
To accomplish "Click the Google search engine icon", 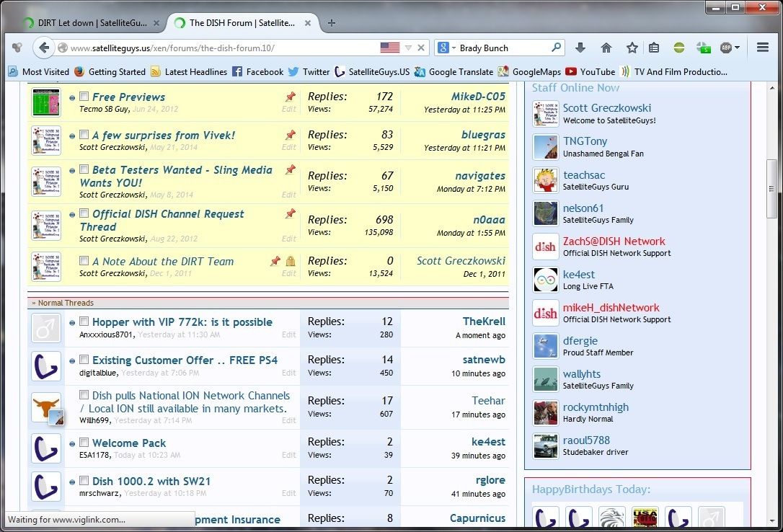I will coord(443,48).
